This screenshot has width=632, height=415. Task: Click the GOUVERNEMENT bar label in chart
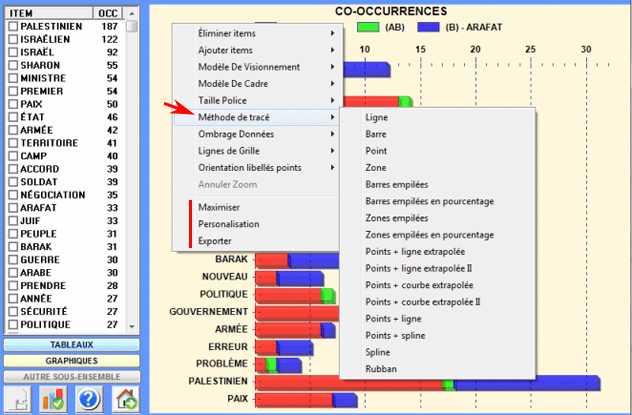tap(208, 311)
